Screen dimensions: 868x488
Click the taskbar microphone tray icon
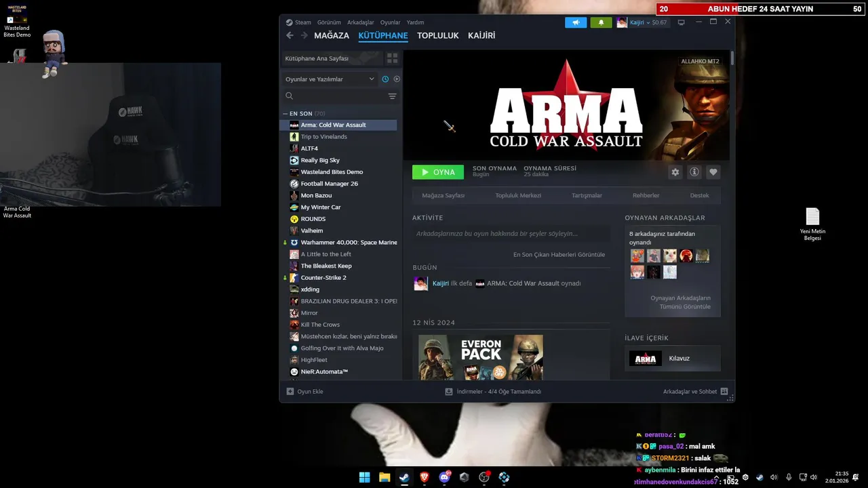[x=788, y=477]
